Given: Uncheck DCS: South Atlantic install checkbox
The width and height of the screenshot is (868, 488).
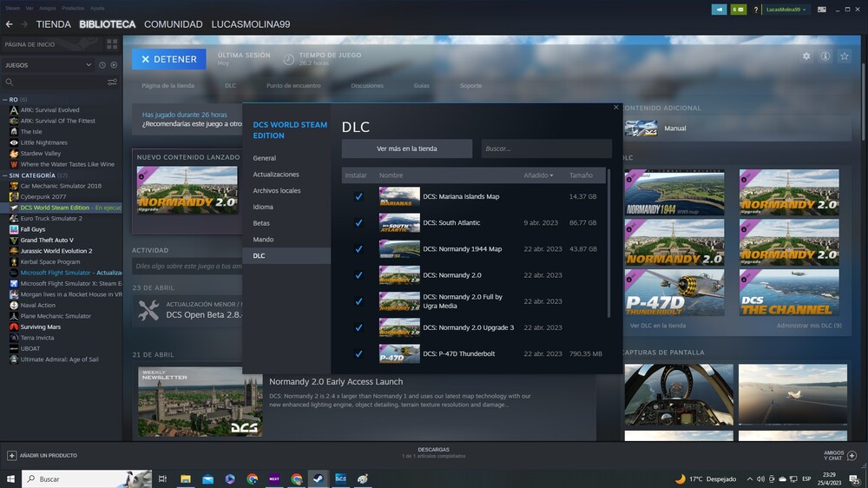Looking at the screenshot, I should coord(358,222).
